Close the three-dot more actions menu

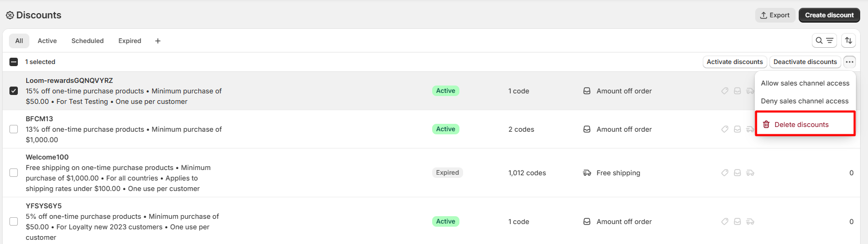pyautogui.click(x=850, y=62)
